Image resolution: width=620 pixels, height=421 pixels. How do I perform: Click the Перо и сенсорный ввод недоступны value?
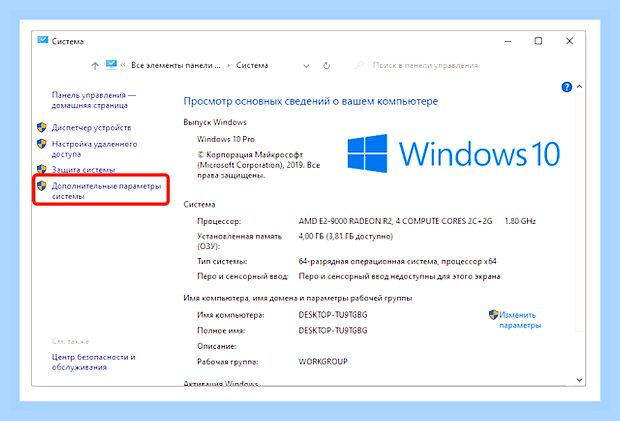click(x=399, y=277)
